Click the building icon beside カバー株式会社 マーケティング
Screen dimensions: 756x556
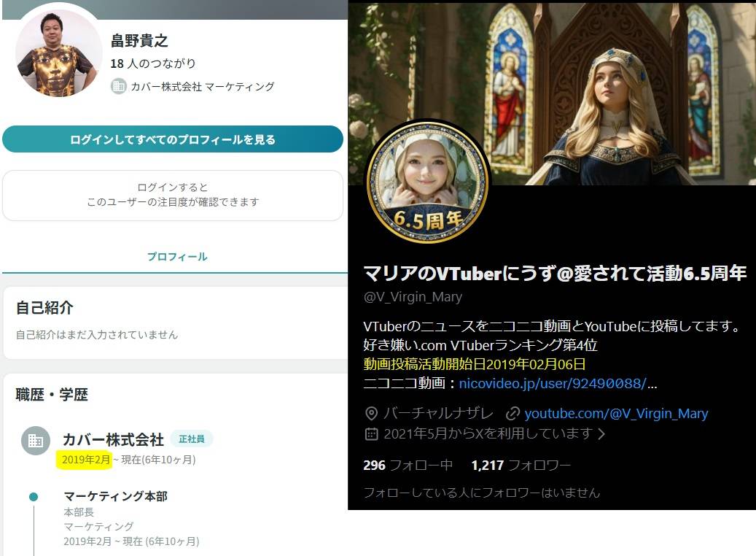118,86
